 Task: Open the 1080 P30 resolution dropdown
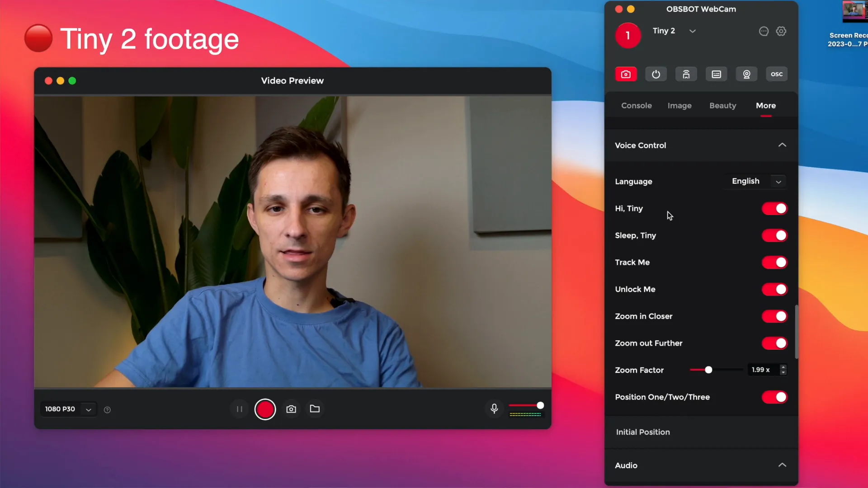click(x=68, y=409)
